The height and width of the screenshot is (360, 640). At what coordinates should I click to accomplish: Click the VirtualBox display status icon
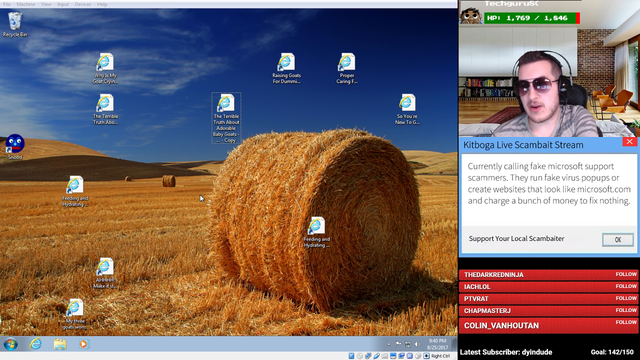pos(393,356)
